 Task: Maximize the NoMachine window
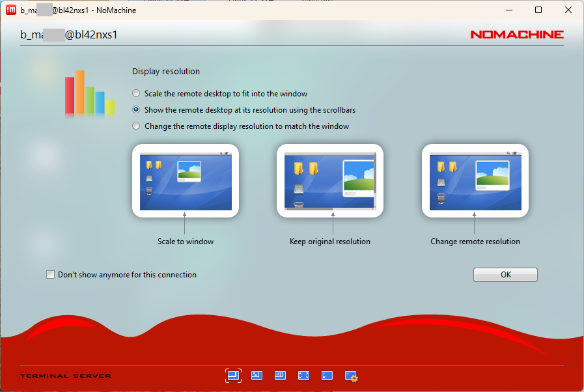[x=538, y=10]
